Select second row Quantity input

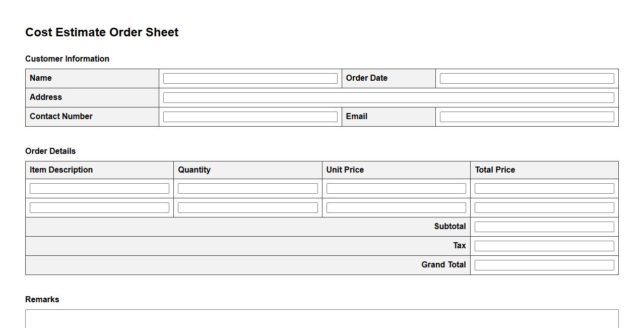click(247, 208)
